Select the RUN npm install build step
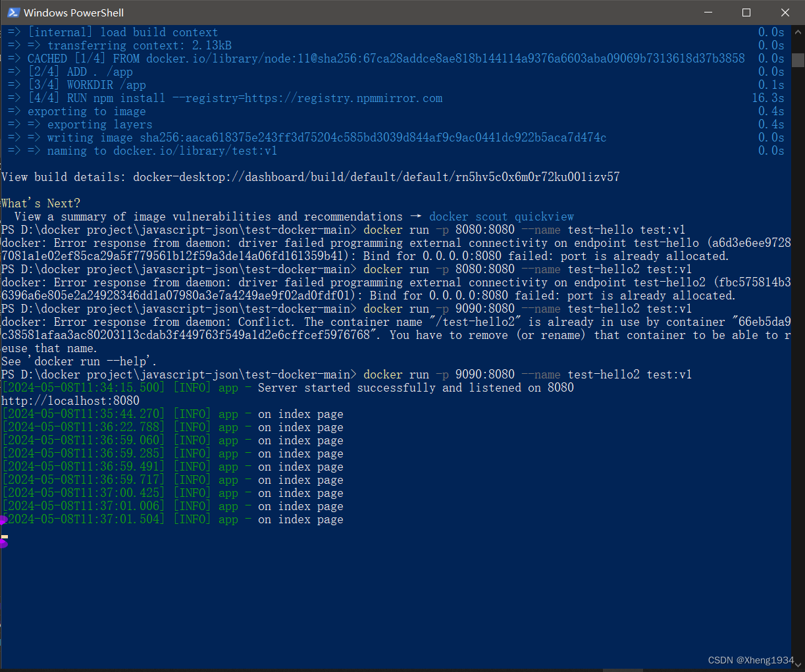 230,97
